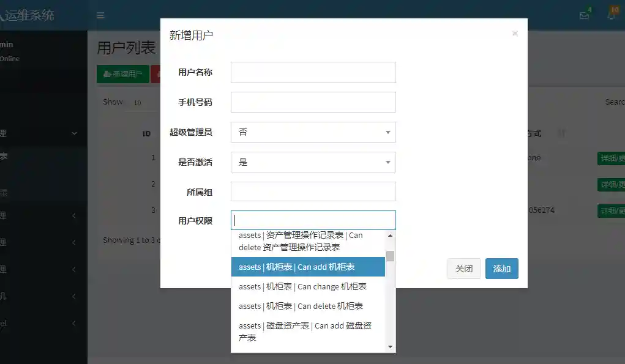Click the detail button in row 2
The width and height of the screenshot is (625, 364).
611,184
